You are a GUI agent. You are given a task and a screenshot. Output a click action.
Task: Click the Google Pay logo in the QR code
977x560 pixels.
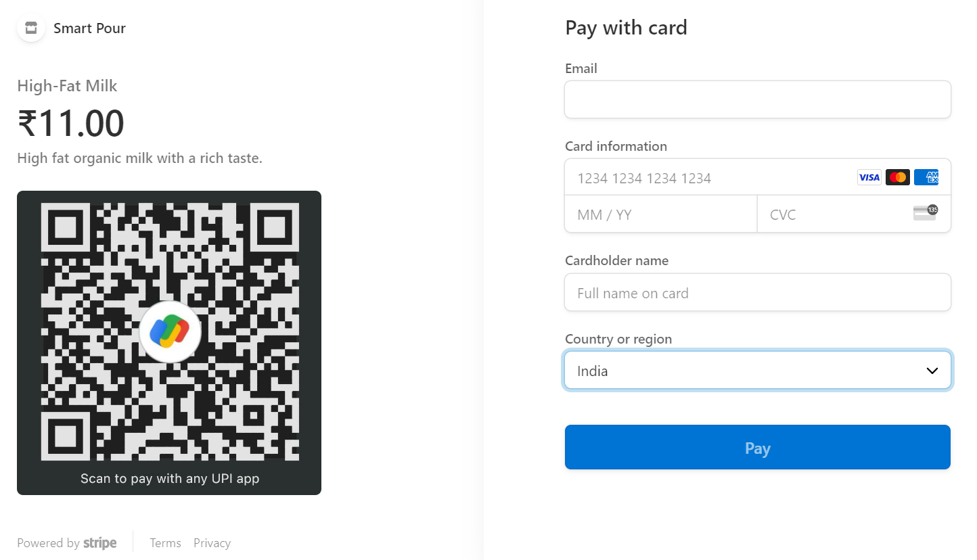(169, 331)
